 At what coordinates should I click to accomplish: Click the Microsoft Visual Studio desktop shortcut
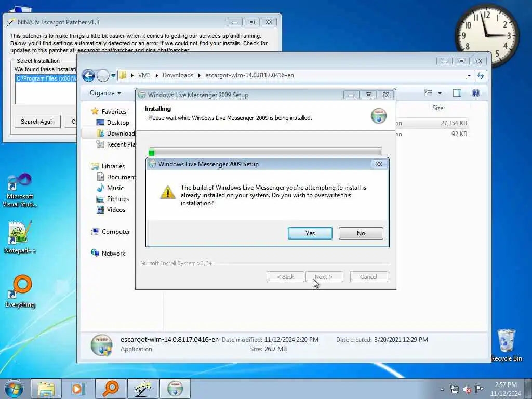20,190
